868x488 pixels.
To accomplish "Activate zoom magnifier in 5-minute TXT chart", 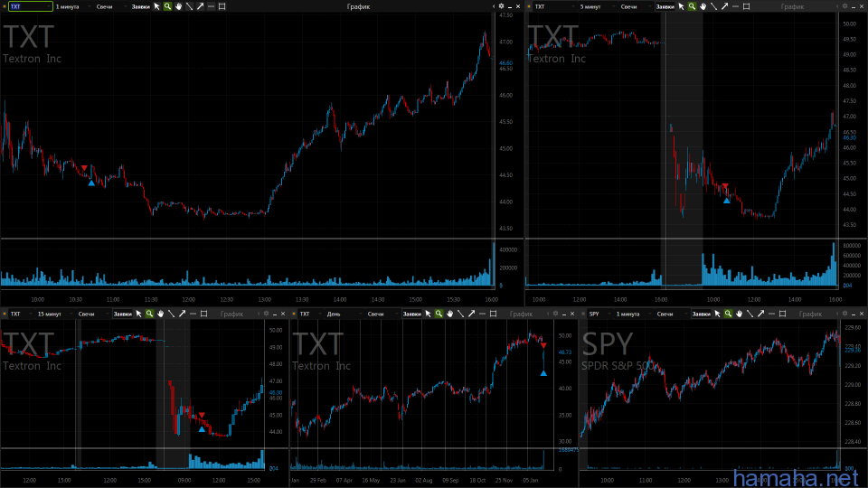I will pyautogui.click(x=692, y=6).
